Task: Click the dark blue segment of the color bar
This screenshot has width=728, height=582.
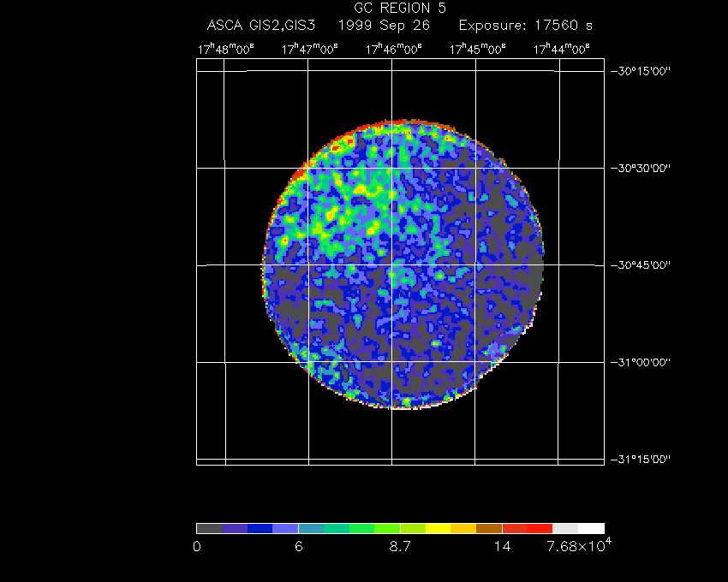Action: click(260, 528)
